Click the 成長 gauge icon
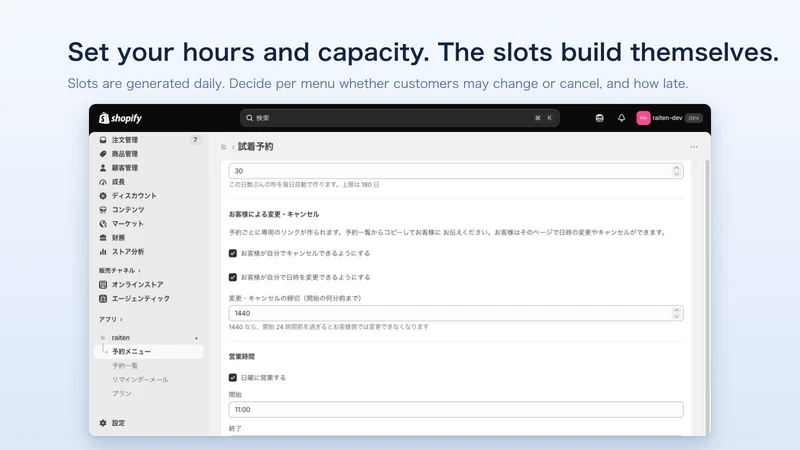This screenshot has height=450, width=800. pos(103,182)
